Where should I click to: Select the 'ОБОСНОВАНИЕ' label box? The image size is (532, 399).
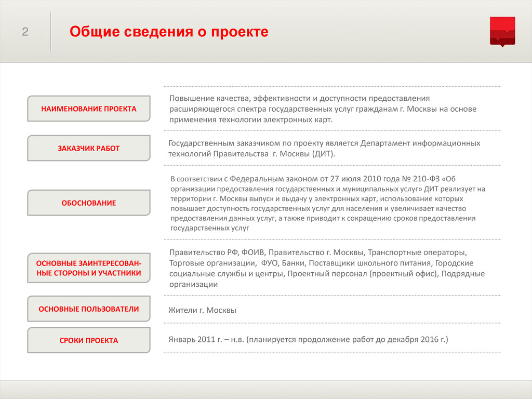(x=88, y=203)
